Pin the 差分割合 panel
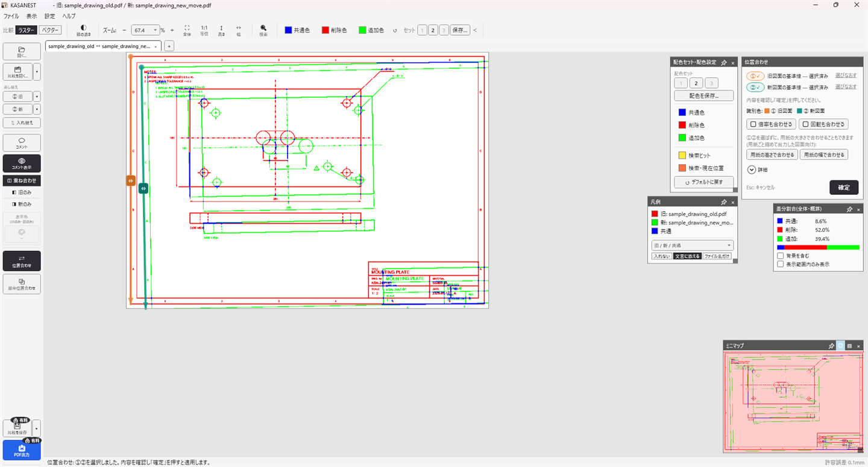The height and width of the screenshot is (467, 868). [850, 209]
